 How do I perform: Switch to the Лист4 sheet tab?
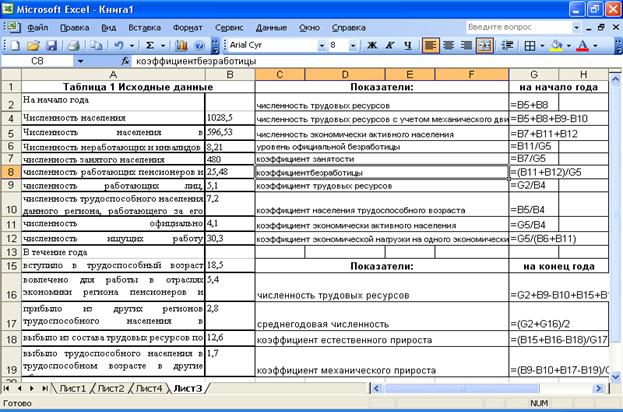149,388
